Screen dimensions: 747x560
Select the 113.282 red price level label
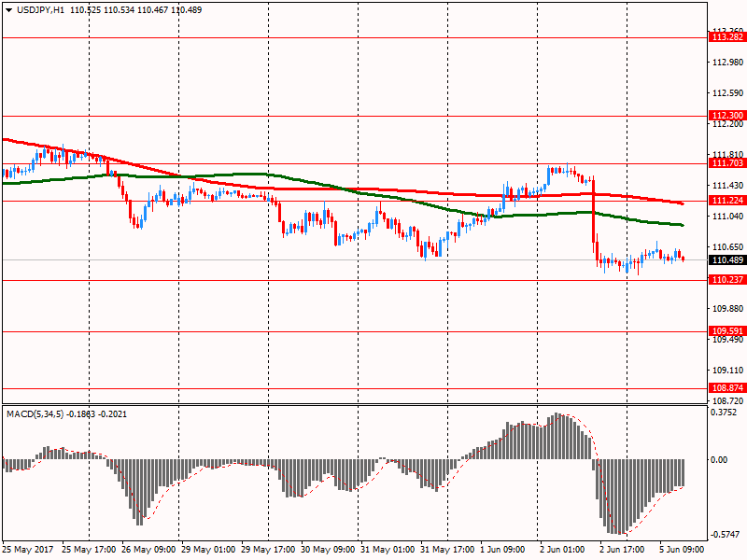(727, 37)
